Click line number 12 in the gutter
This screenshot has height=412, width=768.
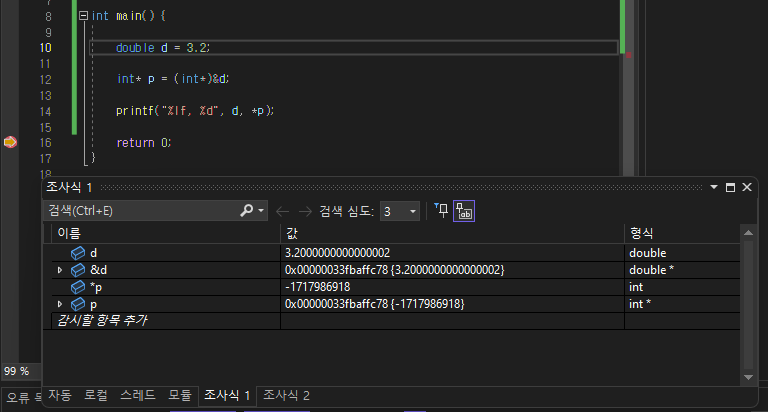click(x=46, y=79)
